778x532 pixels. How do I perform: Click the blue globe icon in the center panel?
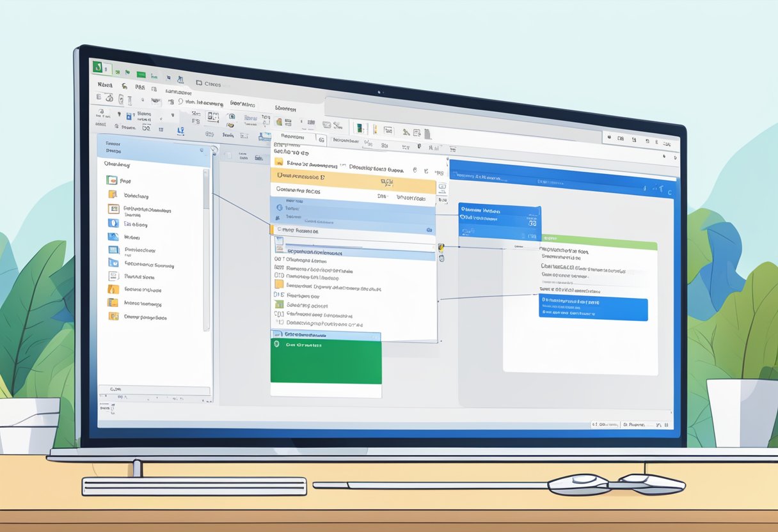[280, 208]
